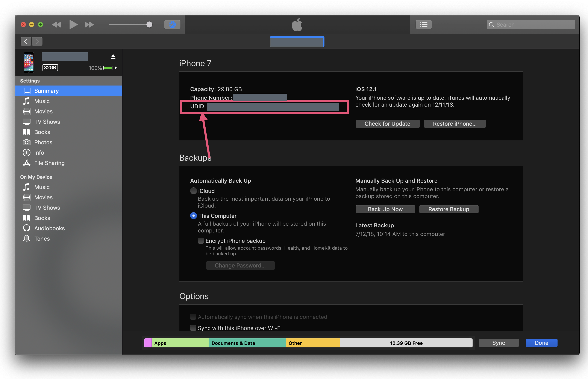Click the iOS 12.1 version text
Image resolution: width=588 pixels, height=379 pixels.
366,89
